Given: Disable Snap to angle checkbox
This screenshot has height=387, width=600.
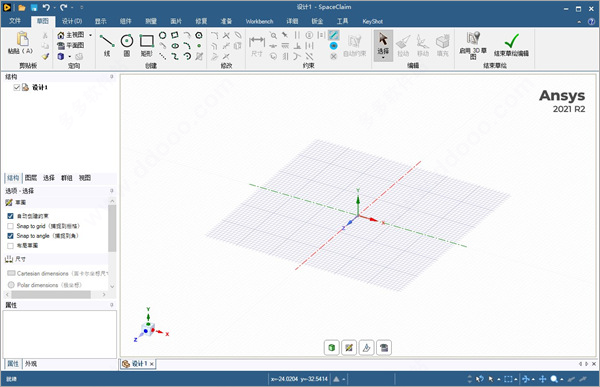Looking at the screenshot, I should tap(10, 236).
